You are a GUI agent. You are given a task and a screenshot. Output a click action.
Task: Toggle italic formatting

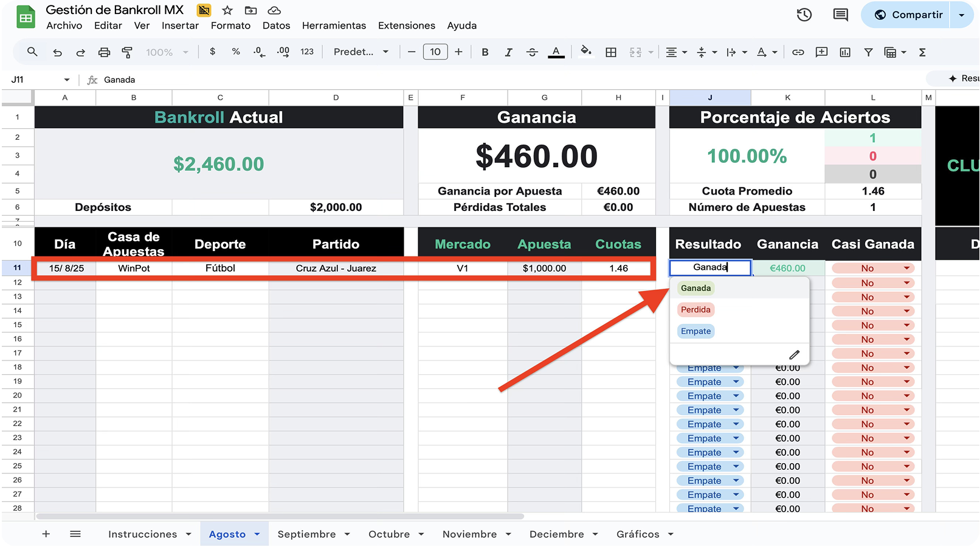[508, 52]
